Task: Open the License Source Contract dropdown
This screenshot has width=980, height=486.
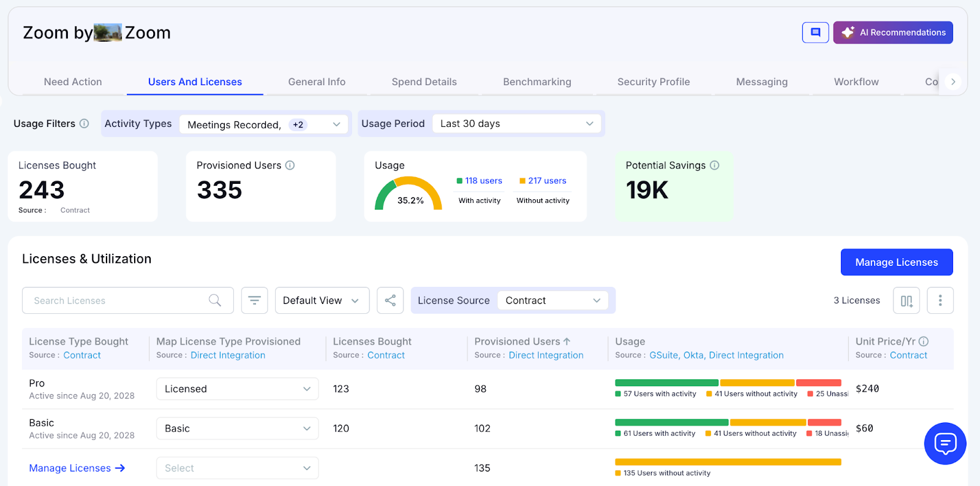Action: point(553,300)
